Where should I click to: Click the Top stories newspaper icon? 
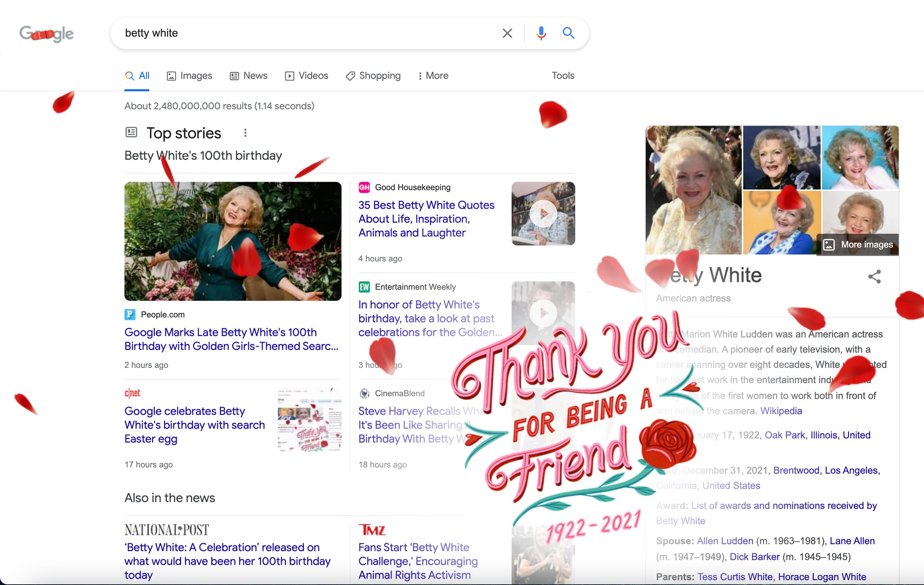[x=131, y=132]
